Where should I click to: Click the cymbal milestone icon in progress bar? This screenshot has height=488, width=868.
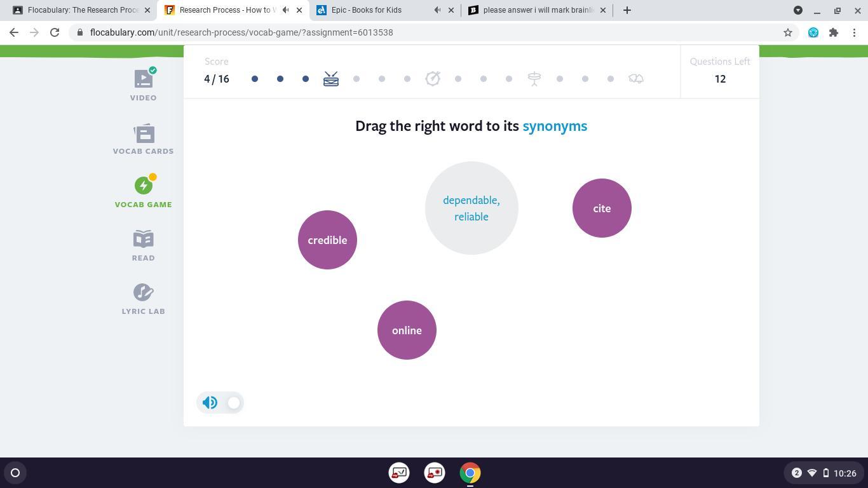click(534, 79)
